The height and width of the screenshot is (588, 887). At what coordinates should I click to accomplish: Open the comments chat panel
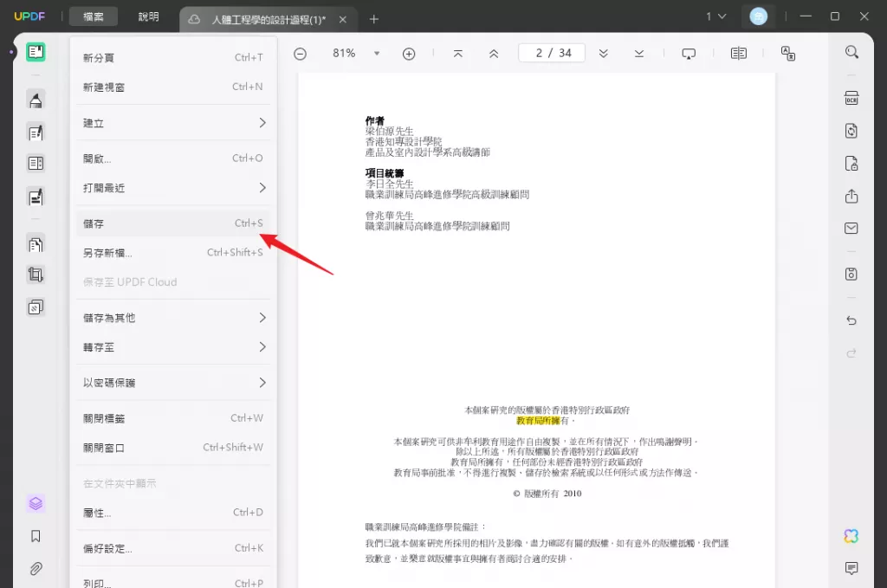(851, 568)
